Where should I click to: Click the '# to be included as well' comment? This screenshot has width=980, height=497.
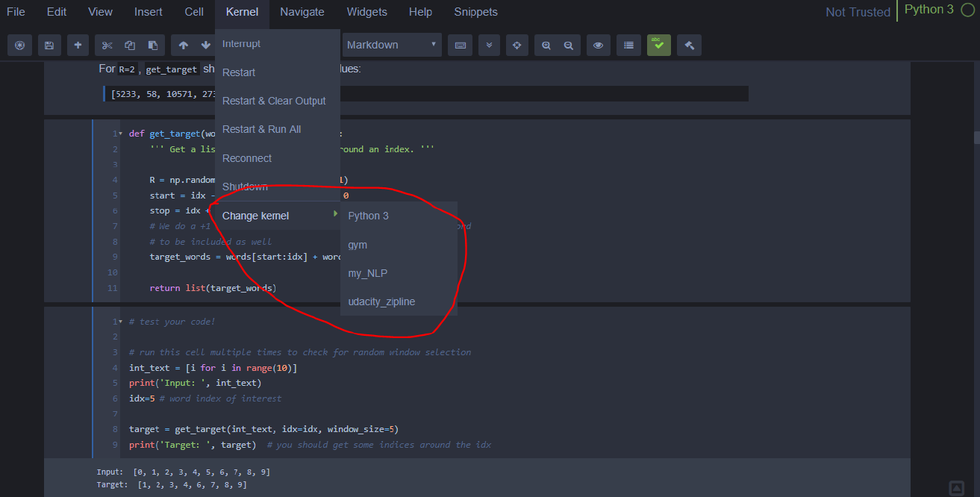pos(210,242)
